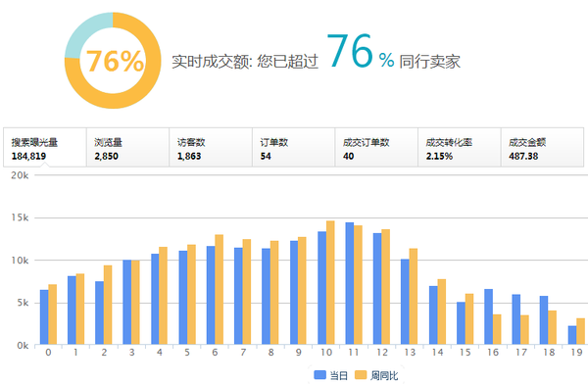Click the orange bar at hour 10
This screenshot has height=384, width=588.
coord(330,283)
